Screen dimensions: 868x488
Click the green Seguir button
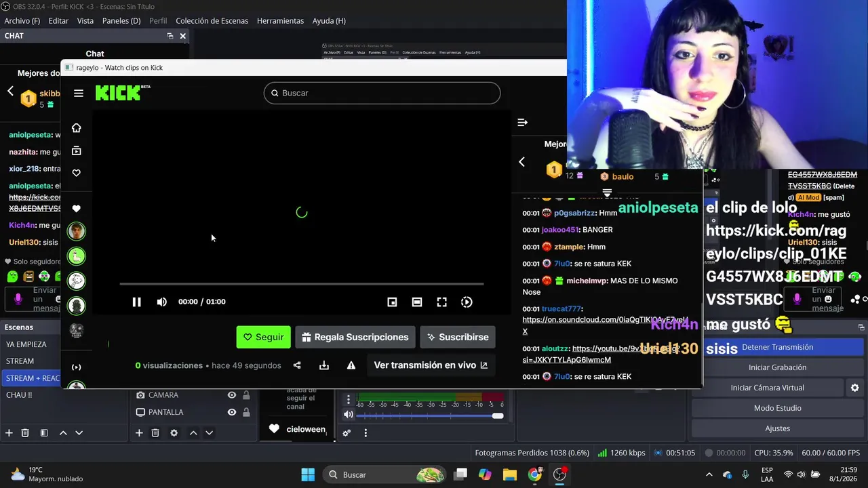tap(263, 337)
